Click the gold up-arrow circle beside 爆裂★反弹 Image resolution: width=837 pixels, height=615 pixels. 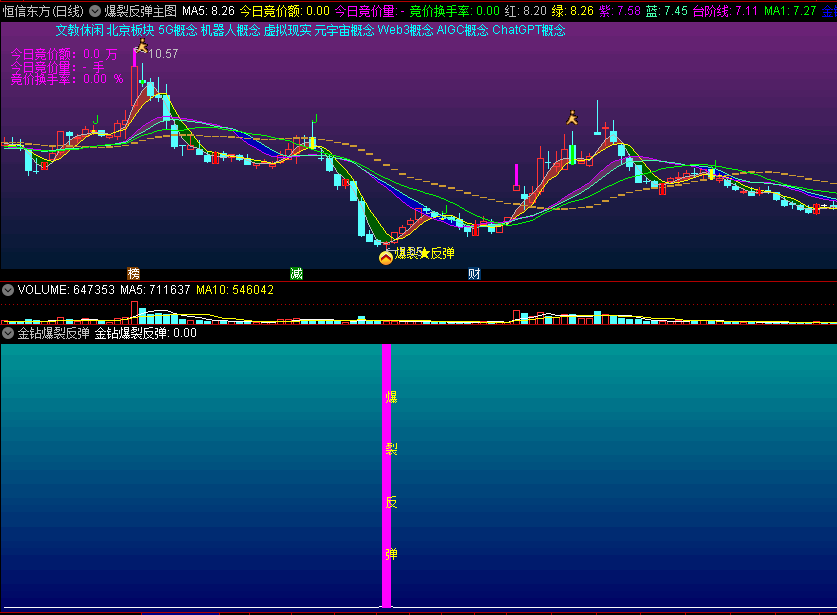coord(385,258)
